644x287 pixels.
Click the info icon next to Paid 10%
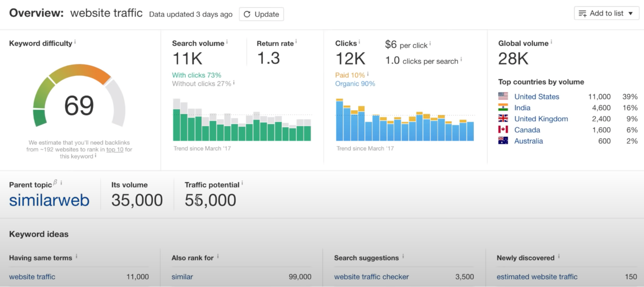tap(368, 74)
